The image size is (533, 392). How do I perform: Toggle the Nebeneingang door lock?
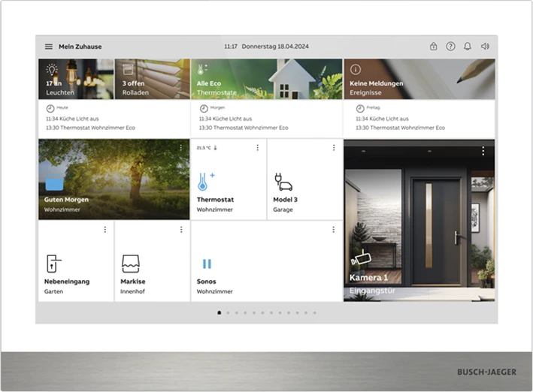pos(53,264)
